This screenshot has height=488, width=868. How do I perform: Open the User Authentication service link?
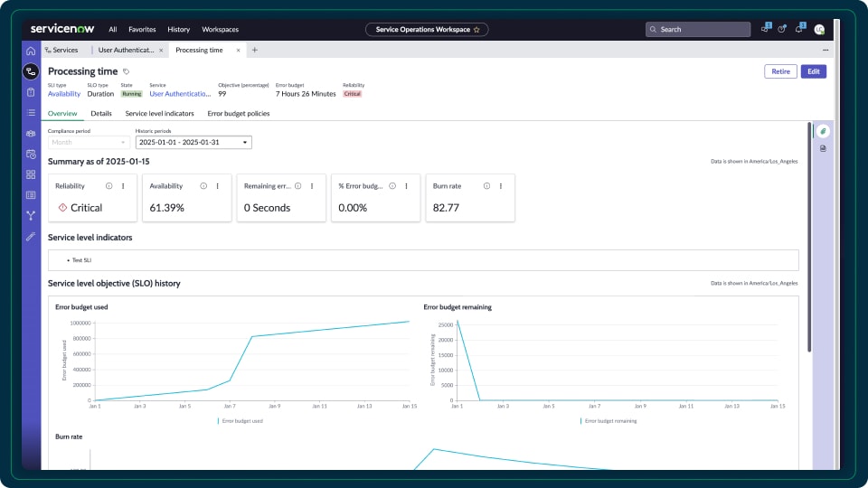pyautogui.click(x=180, y=94)
